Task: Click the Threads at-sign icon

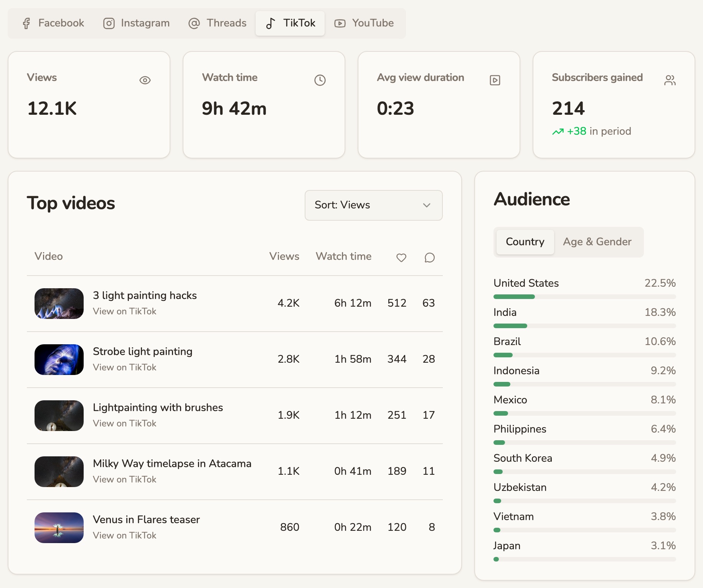Action: coord(194,23)
